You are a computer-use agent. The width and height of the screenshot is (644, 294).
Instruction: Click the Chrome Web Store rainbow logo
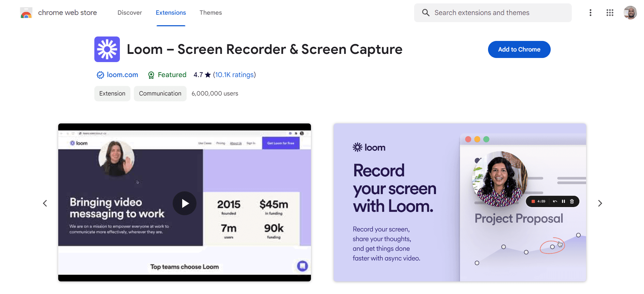click(x=26, y=13)
